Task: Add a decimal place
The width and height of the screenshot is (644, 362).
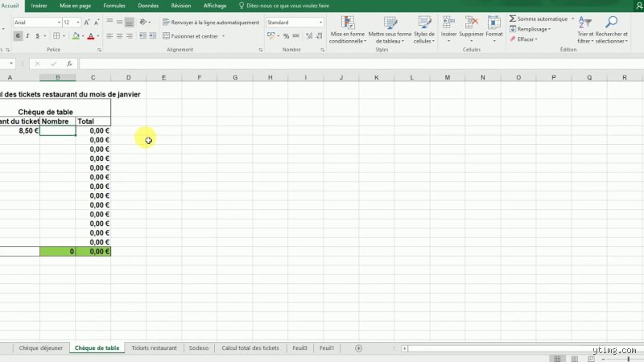Action: click(x=309, y=36)
